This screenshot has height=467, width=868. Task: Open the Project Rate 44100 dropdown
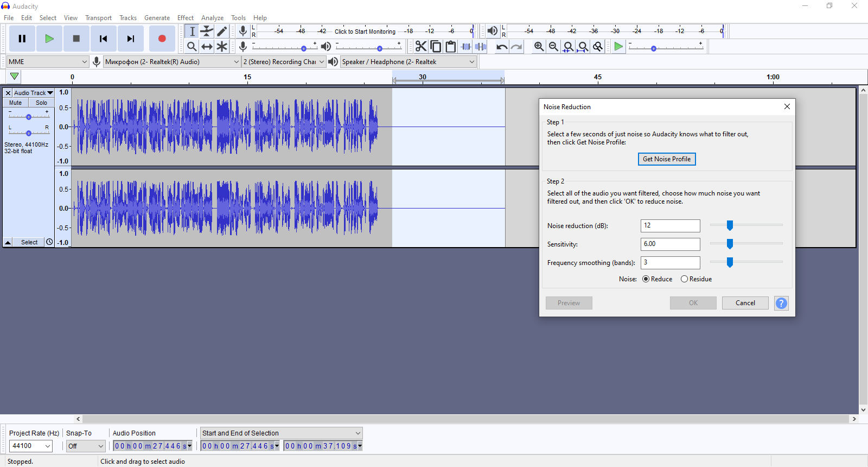pyautogui.click(x=30, y=446)
